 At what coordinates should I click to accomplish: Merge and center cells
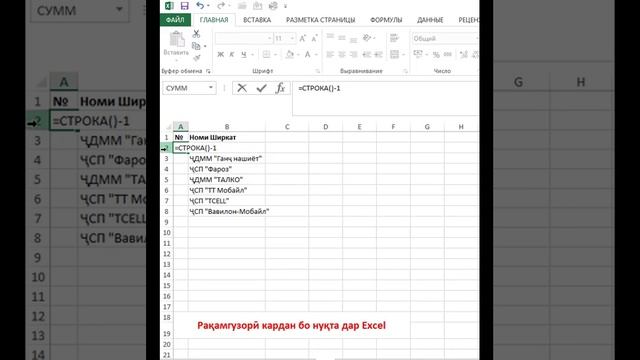[394, 54]
